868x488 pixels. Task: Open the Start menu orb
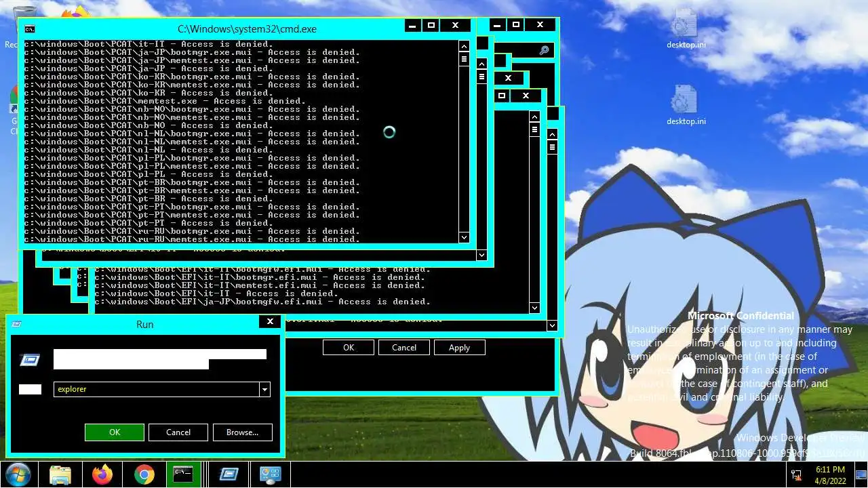pyautogui.click(x=18, y=474)
